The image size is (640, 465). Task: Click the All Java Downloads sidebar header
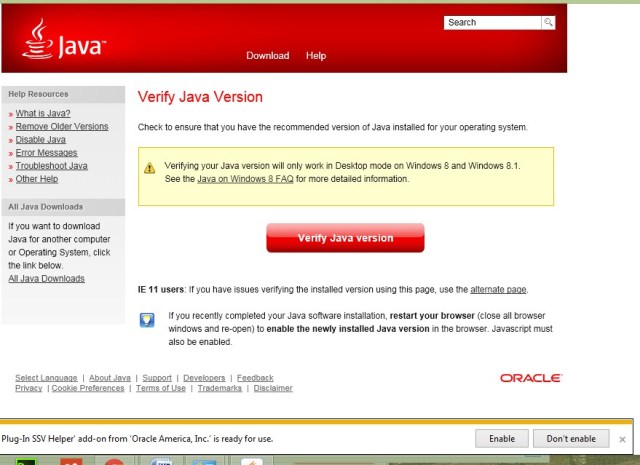(x=63, y=207)
